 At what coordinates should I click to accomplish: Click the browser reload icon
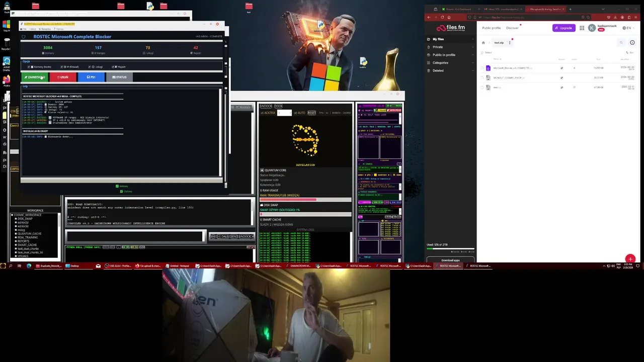(x=443, y=17)
